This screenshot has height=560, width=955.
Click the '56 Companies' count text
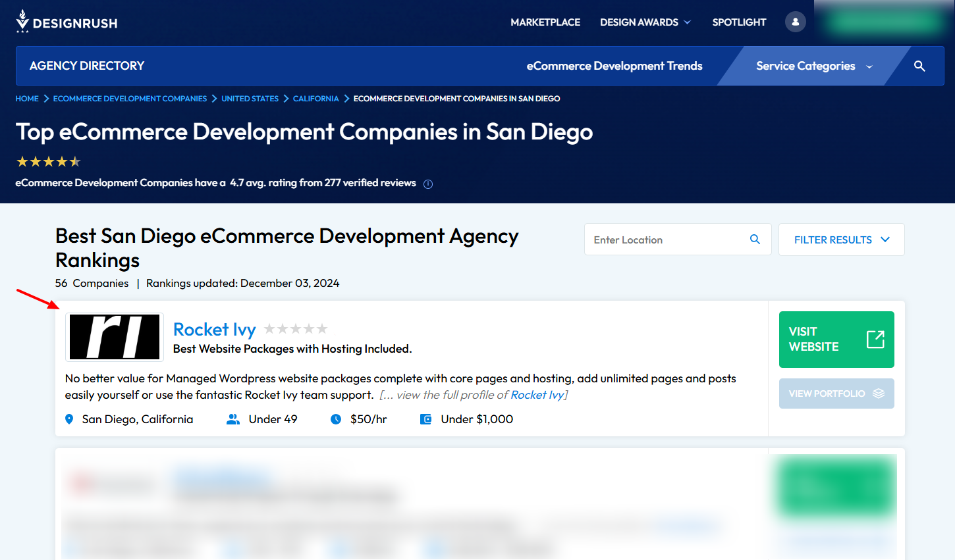[92, 283]
